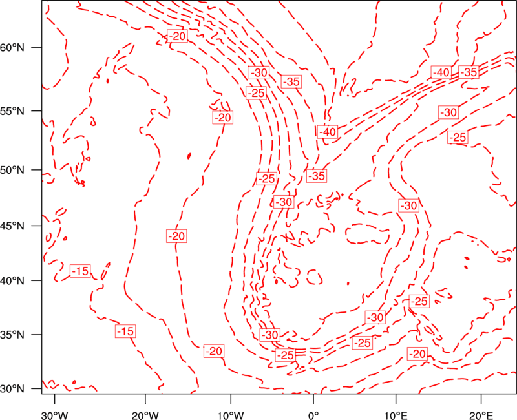Click the 0° longitude axis label

coord(313,415)
